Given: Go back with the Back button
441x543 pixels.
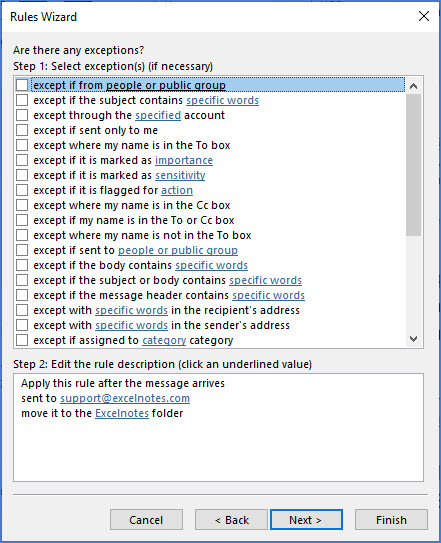Looking at the screenshot, I should click(x=231, y=519).
